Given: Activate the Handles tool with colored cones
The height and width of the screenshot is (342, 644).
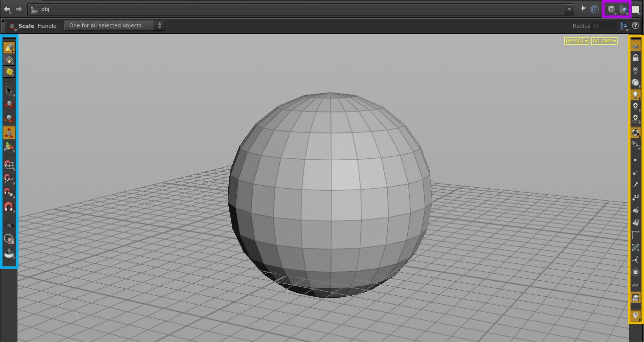Looking at the screenshot, I should pos(9,147).
